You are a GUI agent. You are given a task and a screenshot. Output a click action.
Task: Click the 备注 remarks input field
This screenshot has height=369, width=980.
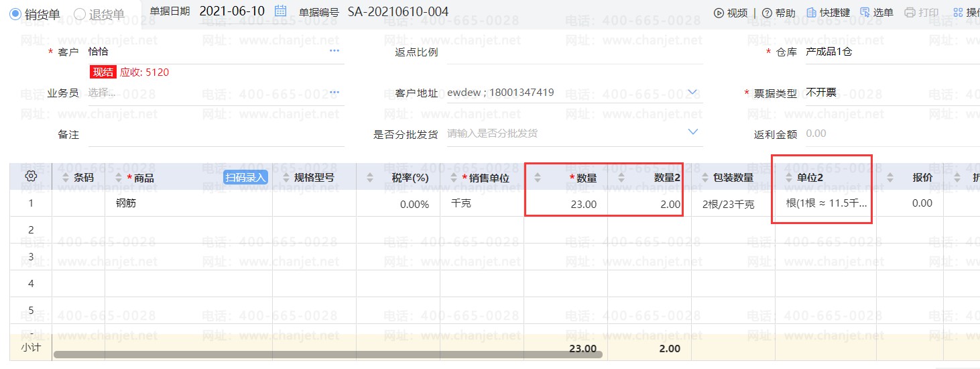(216, 134)
